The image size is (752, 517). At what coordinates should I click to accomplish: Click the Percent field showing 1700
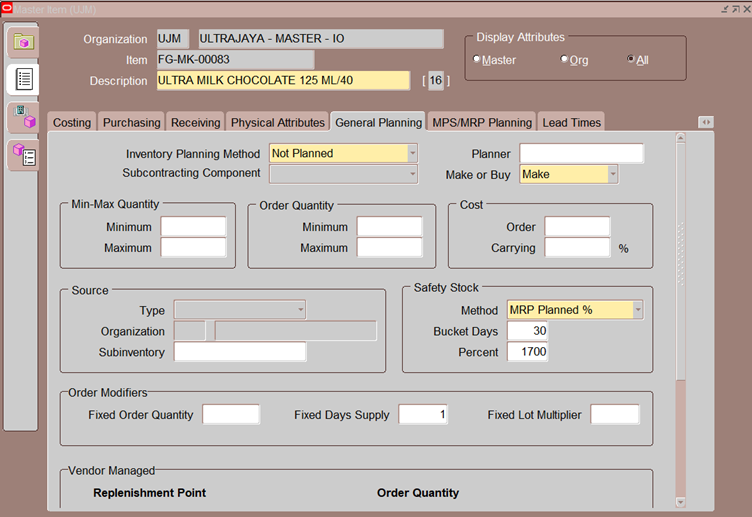527,352
